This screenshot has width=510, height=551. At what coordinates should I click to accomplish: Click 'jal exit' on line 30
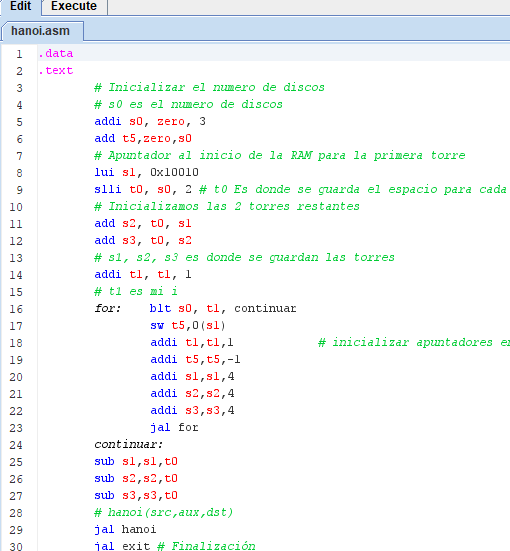click(x=122, y=546)
